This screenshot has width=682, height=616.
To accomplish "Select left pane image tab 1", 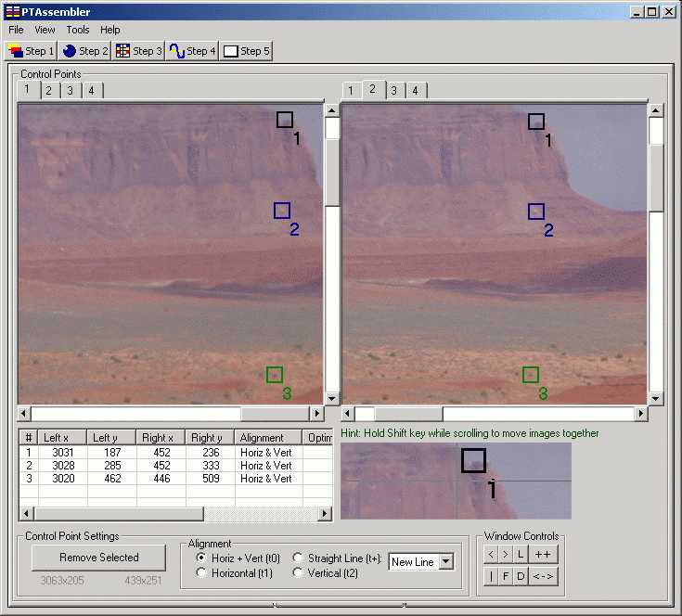I will [27, 90].
